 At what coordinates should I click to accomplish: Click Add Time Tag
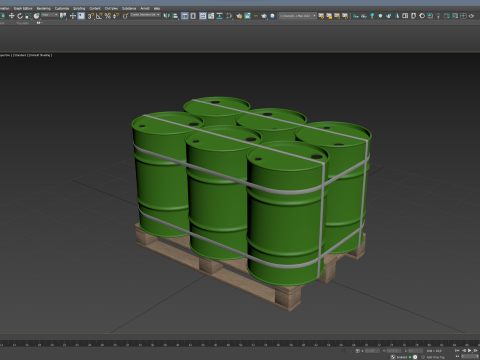[x=435, y=357]
